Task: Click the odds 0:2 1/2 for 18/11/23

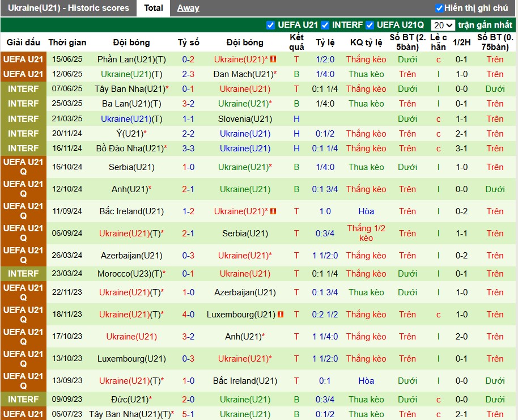Action: [325, 315]
